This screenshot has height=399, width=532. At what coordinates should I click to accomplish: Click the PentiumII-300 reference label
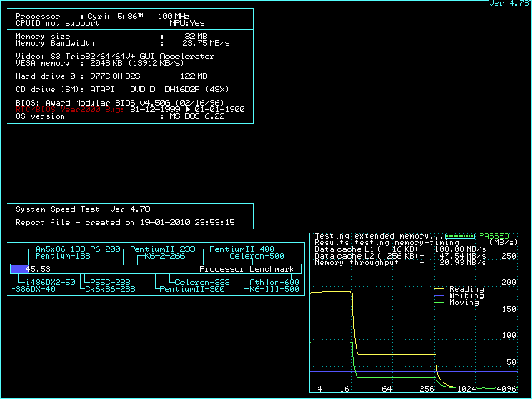point(192,289)
